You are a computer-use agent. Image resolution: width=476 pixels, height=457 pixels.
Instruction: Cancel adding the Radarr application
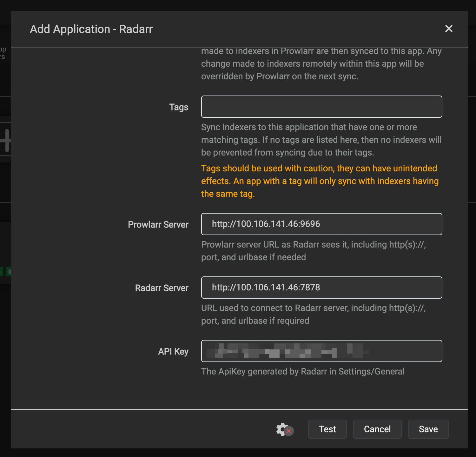point(377,429)
